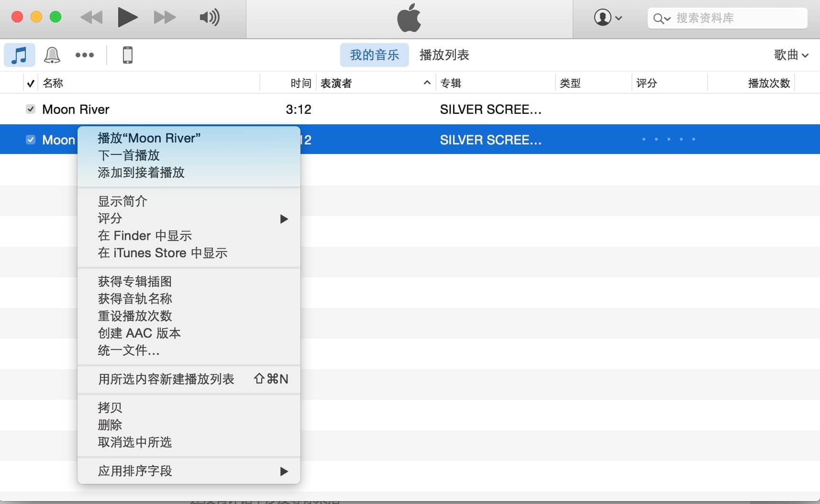Choose 在 iTunes Store 中显示
This screenshot has width=820, height=504.
coord(189,253)
